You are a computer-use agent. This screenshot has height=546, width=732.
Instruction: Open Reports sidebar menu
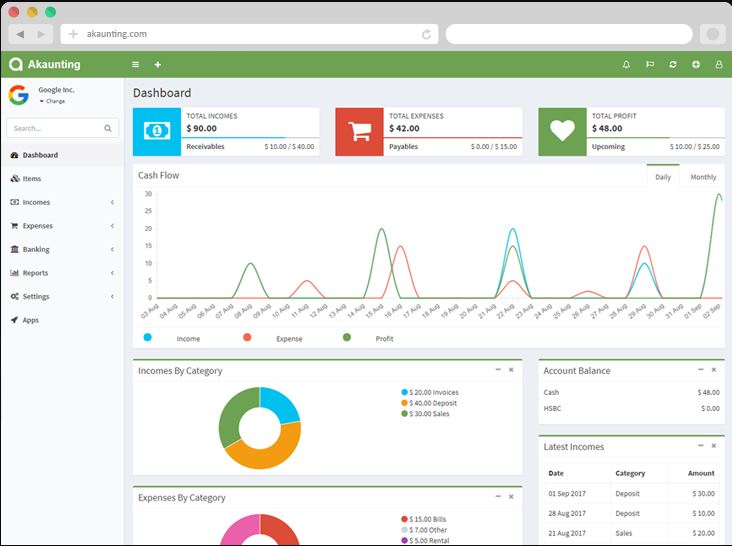click(x=62, y=273)
